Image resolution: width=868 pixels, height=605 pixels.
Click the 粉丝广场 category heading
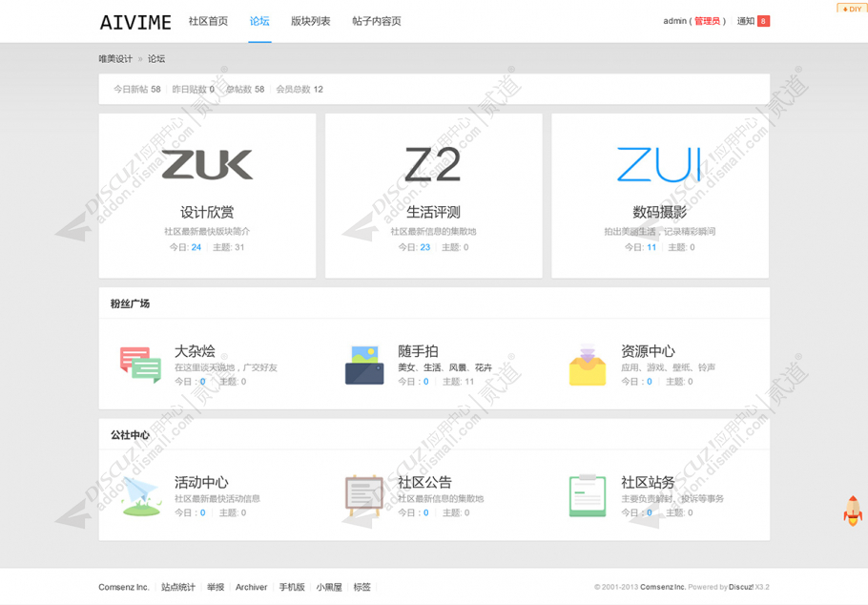click(130, 303)
